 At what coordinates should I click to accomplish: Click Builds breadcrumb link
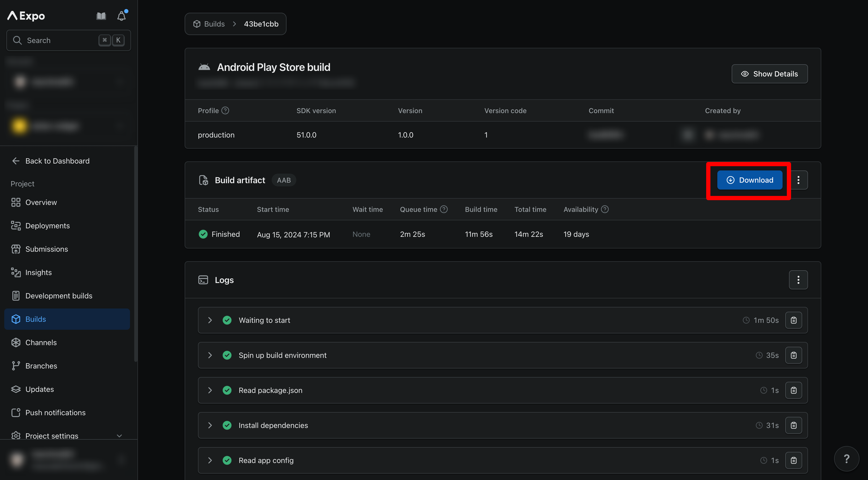[x=209, y=24]
